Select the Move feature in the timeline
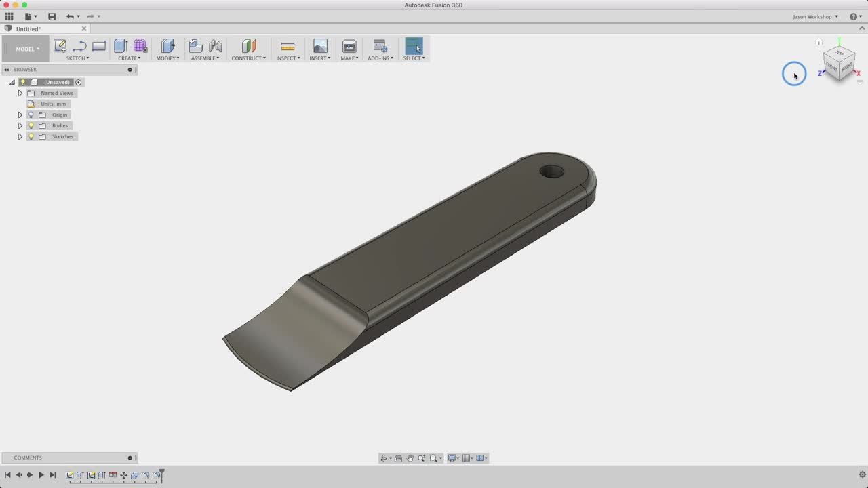868x488 pixels. 124,475
